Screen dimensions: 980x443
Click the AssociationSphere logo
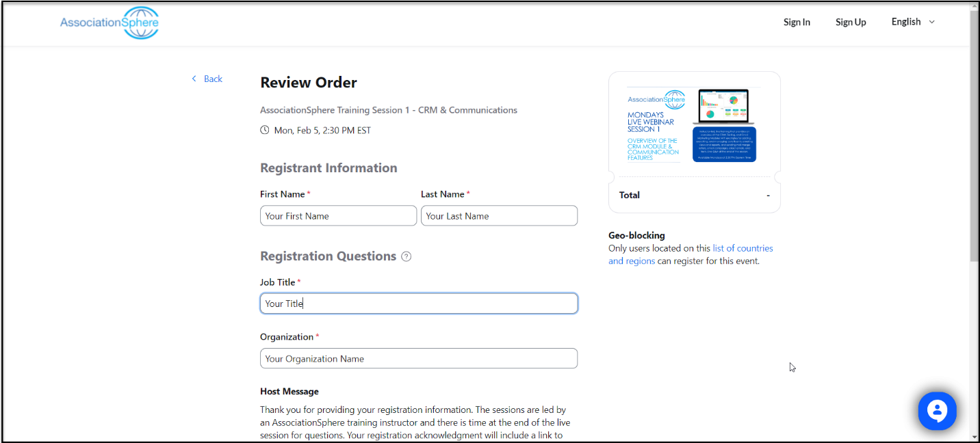tap(109, 23)
